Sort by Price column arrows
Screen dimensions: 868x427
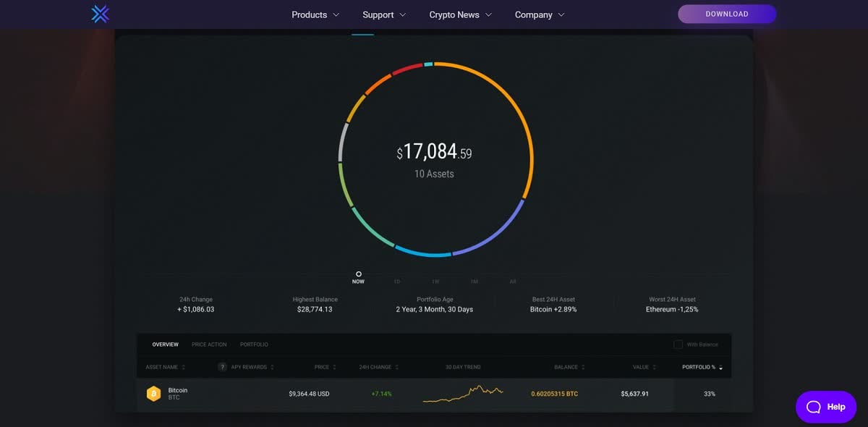pyautogui.click(x=335, y=368)
